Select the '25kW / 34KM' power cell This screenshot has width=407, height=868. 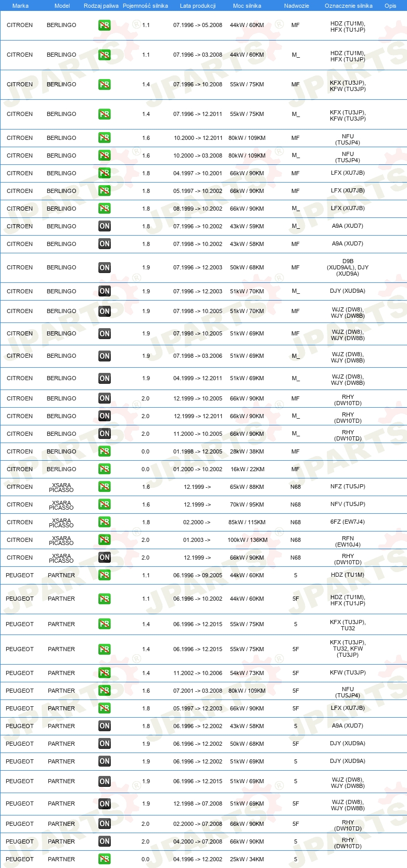click(247, 859)
